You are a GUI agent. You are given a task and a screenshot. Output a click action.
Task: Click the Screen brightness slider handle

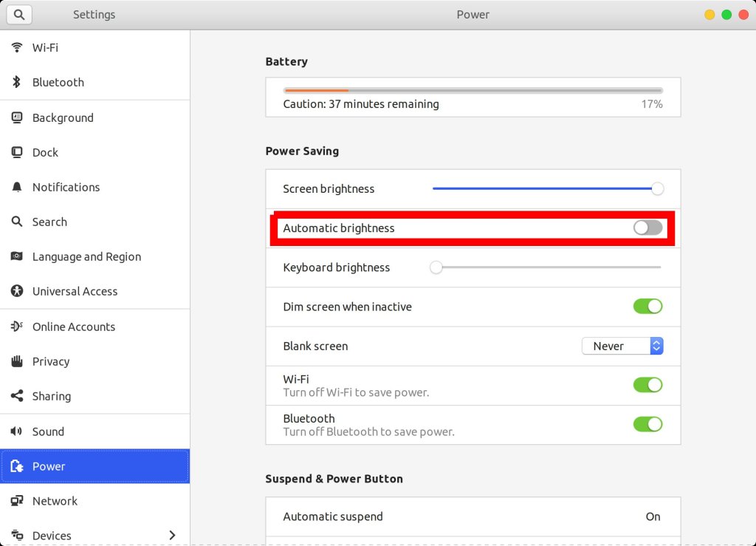click(657, 188)
